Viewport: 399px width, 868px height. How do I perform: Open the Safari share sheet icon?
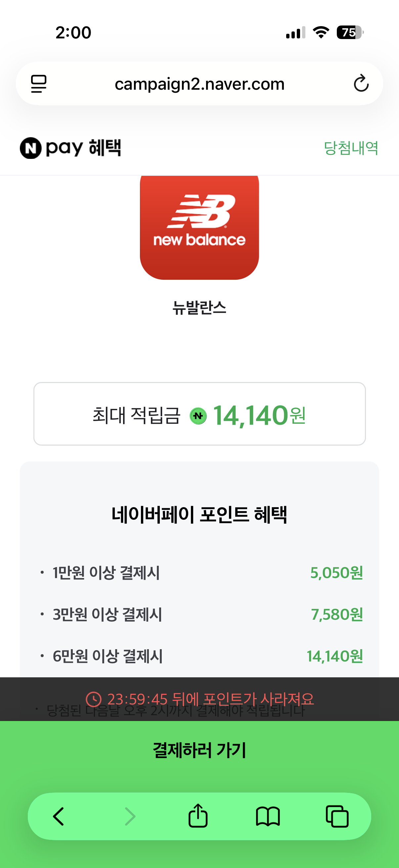[x=198, y=816]
